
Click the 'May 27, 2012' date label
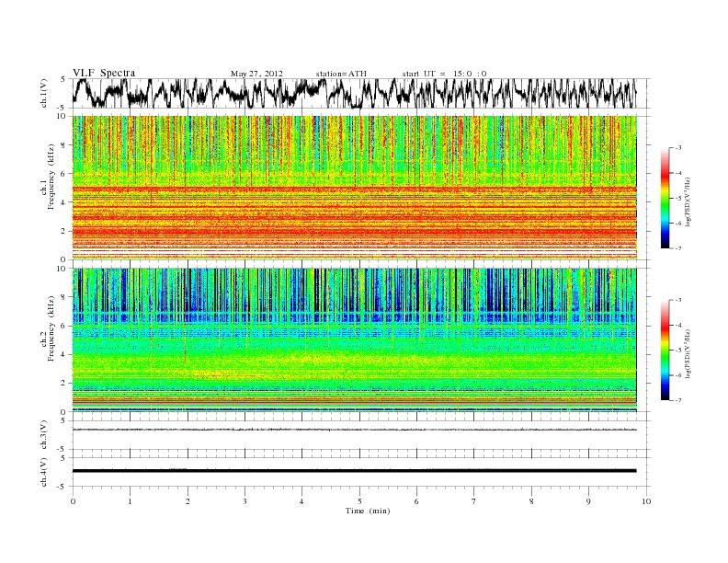[x=256, y=74]
